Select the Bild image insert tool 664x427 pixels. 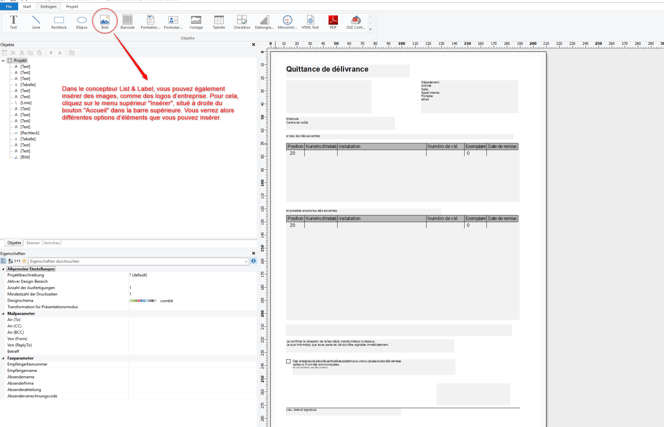(105, 22)
